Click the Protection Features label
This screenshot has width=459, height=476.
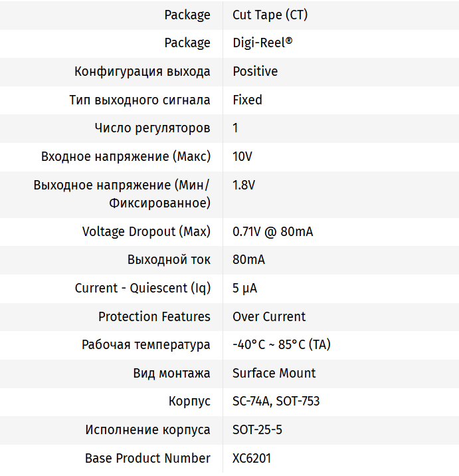coord(154,317)
